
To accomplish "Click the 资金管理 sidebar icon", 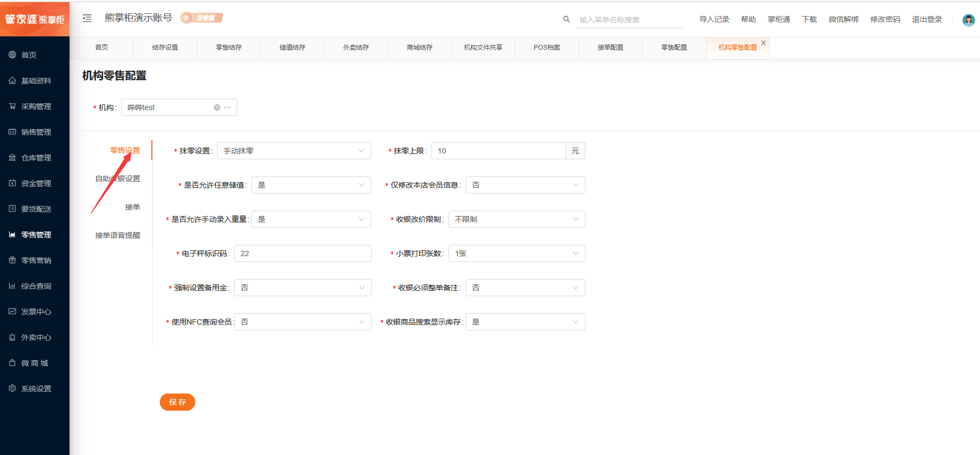I will pyautogui.click(x=12, y=183).
